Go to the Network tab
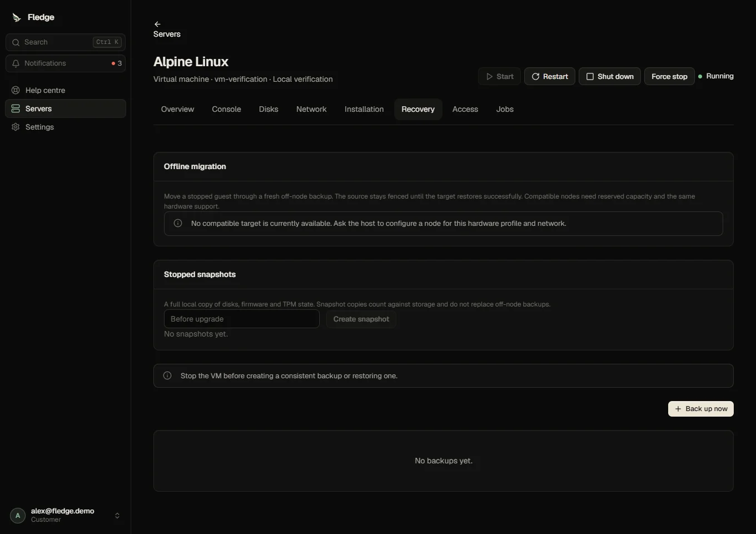The height and width of the screenshot is (534, 756). tap(311, 109)
